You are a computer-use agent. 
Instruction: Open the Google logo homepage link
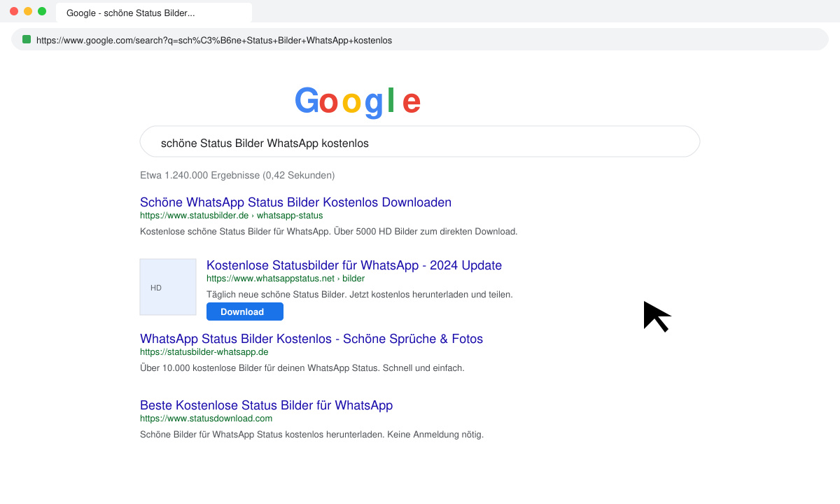pos(358,101)
